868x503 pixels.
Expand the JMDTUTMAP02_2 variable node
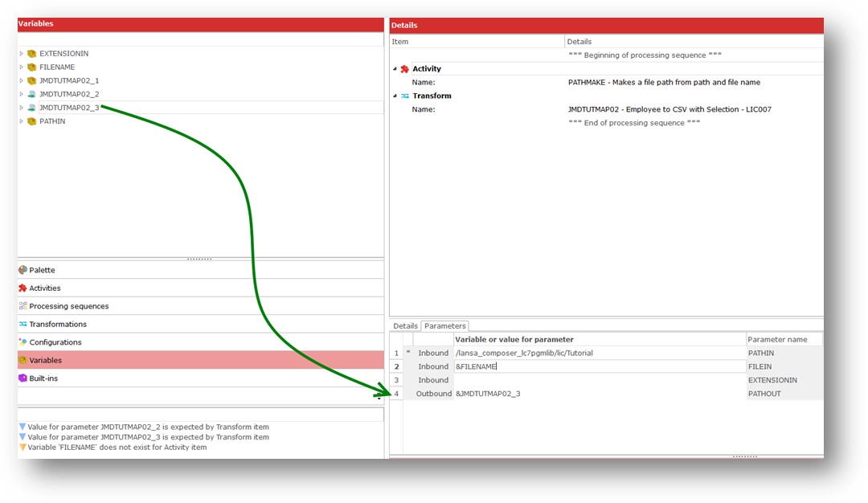[22, 94]
